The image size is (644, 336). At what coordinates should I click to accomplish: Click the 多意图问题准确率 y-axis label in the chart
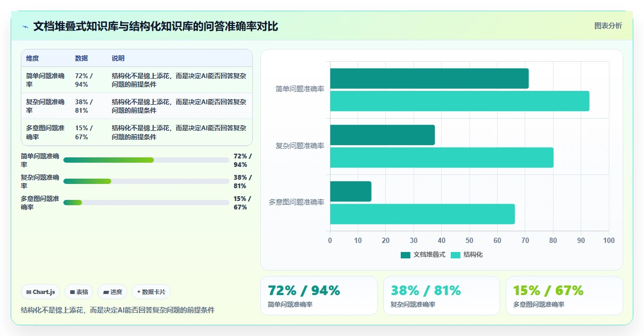coord(296,203)
